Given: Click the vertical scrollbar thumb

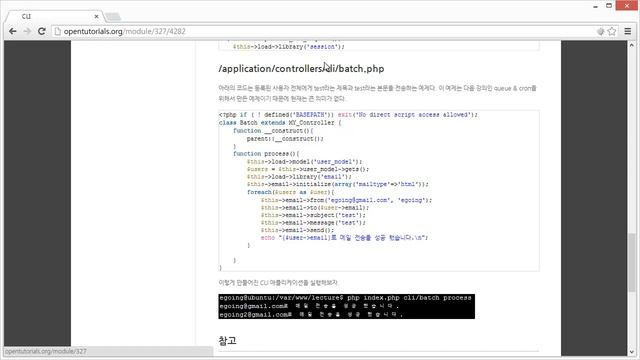Looking at the screenshot, I should pyautogui.click(x=632, y=262).
